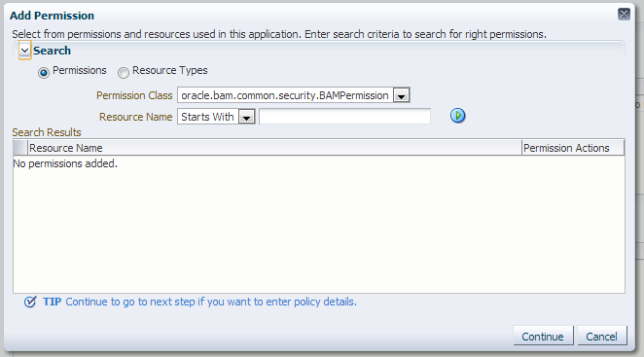Click the 'Permission Class' label
The width and height of the screenshot is (644, 357).
[134, 95]
